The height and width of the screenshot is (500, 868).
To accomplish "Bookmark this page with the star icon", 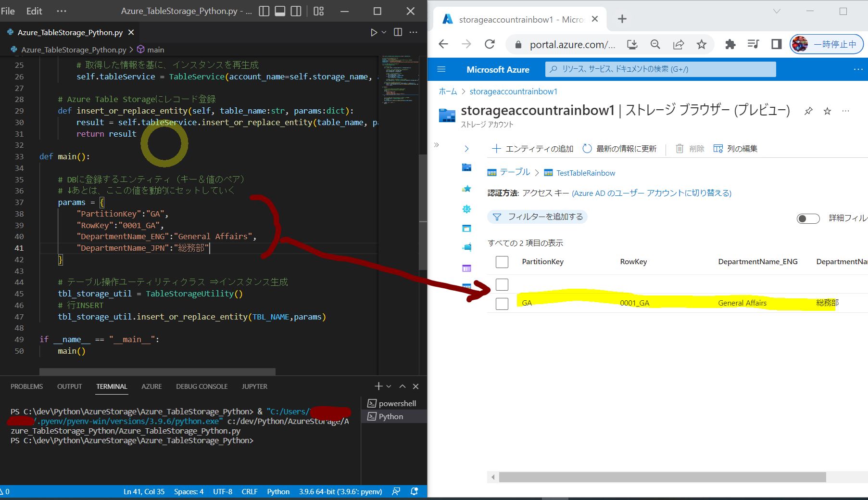I will coord(702,44).
